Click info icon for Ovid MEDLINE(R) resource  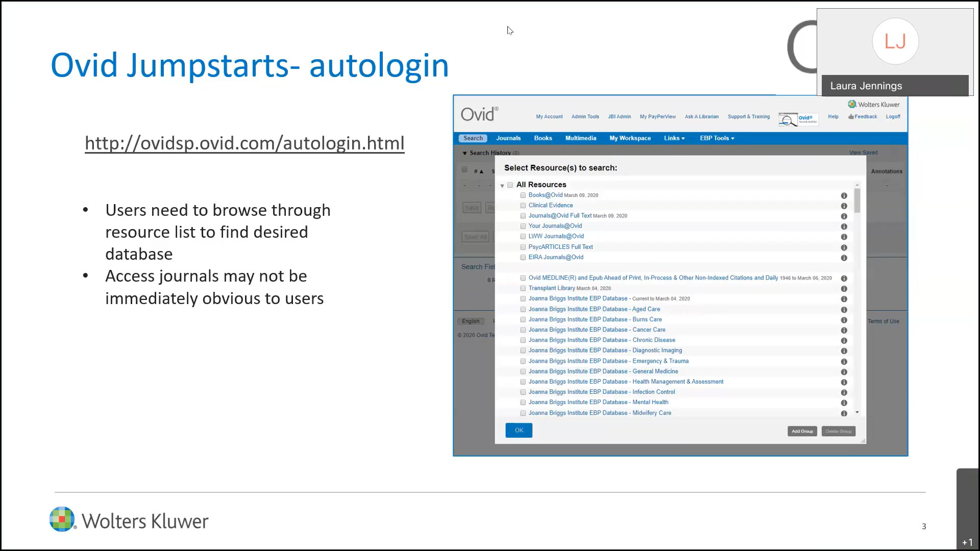click(844, 279)
